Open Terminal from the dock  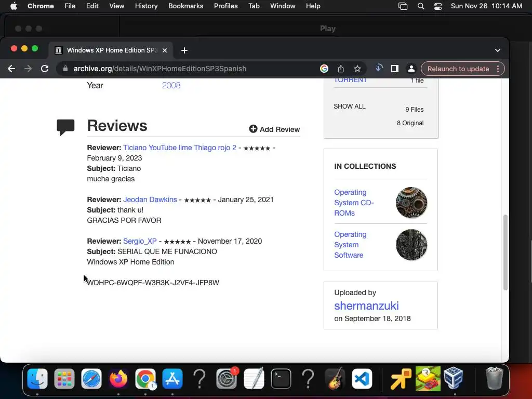281,378
